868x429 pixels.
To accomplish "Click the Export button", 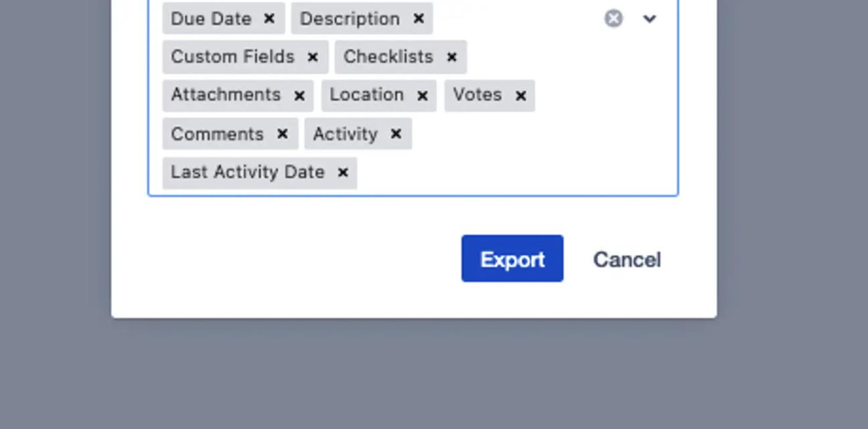I will [512, 258].
